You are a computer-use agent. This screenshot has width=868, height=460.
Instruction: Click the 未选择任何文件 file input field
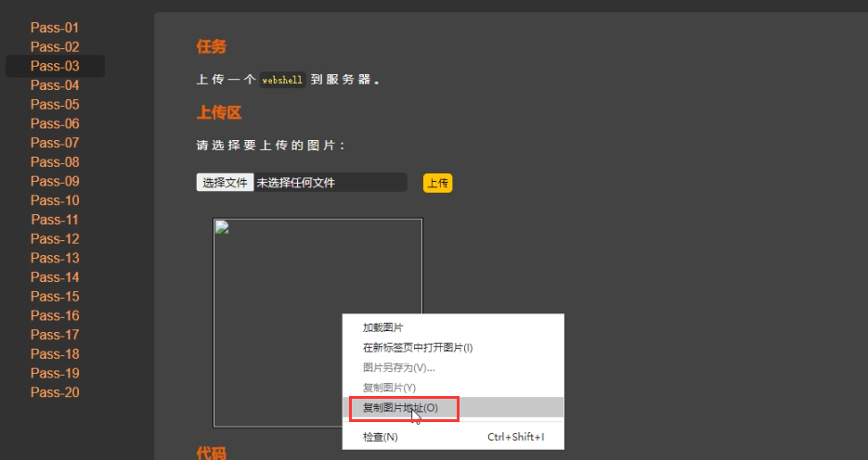click(330, 183)
